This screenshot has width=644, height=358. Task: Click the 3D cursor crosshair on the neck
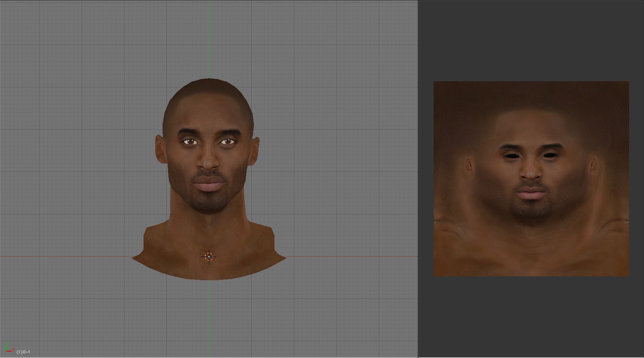pyautogui.click(x=209, y=257)
